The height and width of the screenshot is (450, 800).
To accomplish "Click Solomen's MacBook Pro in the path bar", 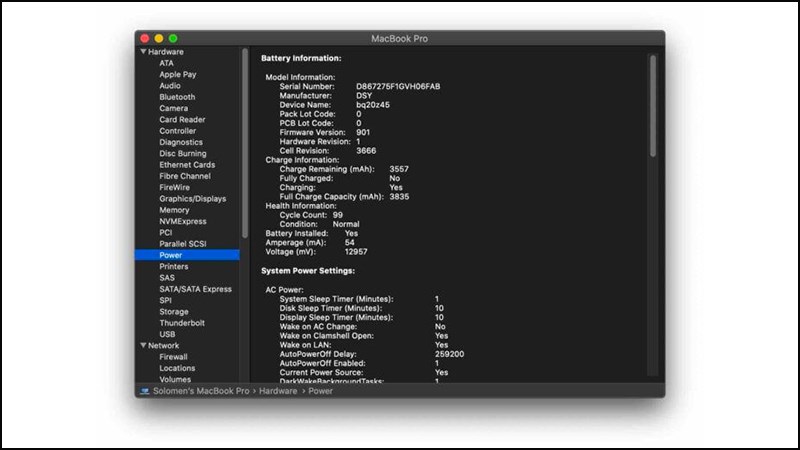I will click(201, 391).
